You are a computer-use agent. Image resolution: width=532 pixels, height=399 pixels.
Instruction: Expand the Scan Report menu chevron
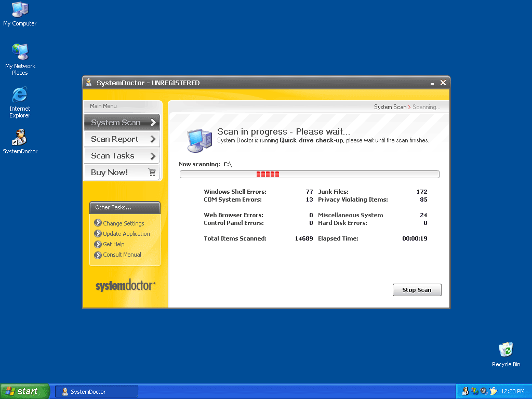pyautogui.click(x=153, y=139)
